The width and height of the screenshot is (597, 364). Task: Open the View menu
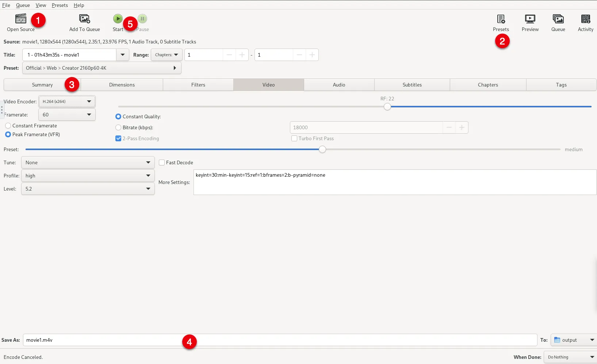41,5
